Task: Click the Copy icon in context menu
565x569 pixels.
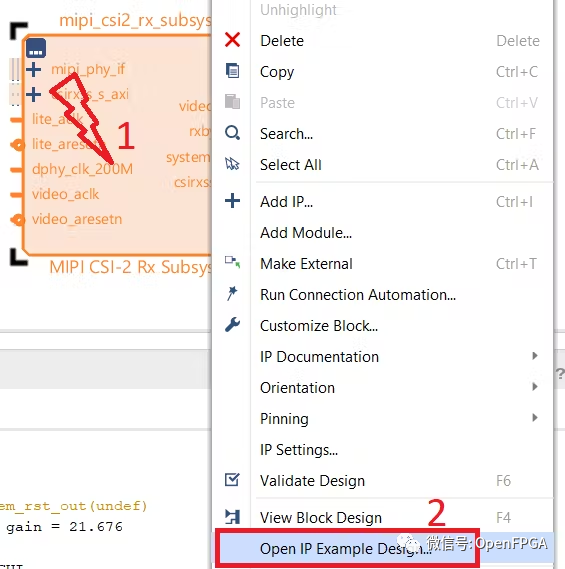Action: tap(232, 71)
